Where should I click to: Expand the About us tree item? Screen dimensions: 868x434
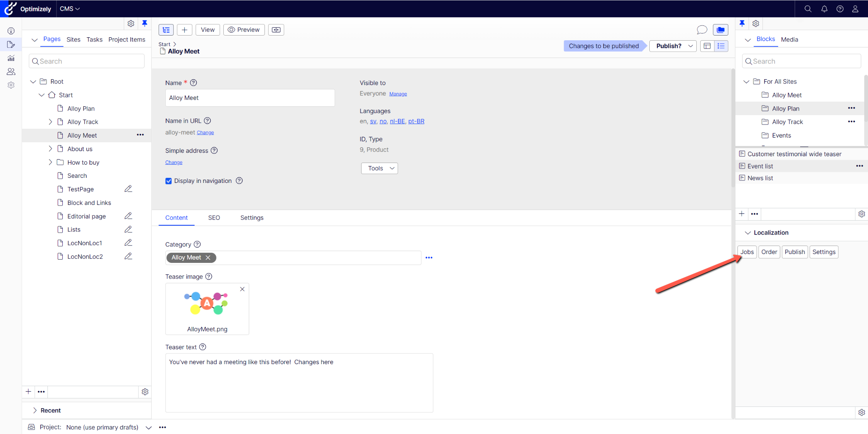(50, 149)
